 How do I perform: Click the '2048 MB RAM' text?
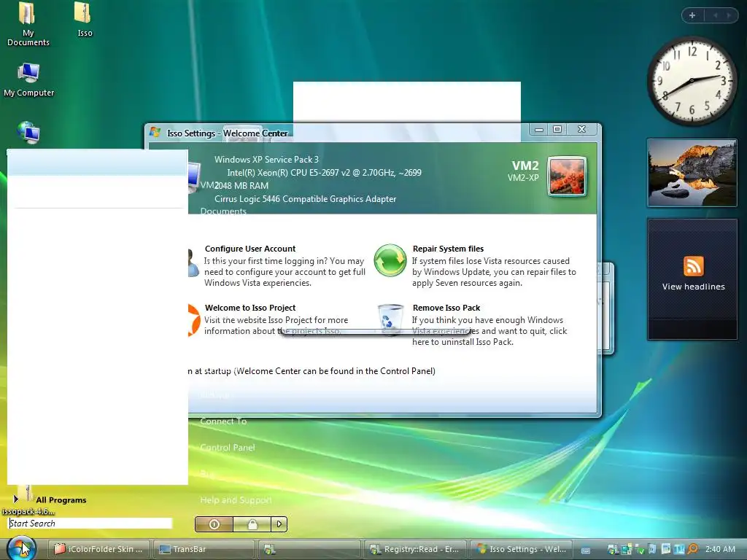coord(241,186)
